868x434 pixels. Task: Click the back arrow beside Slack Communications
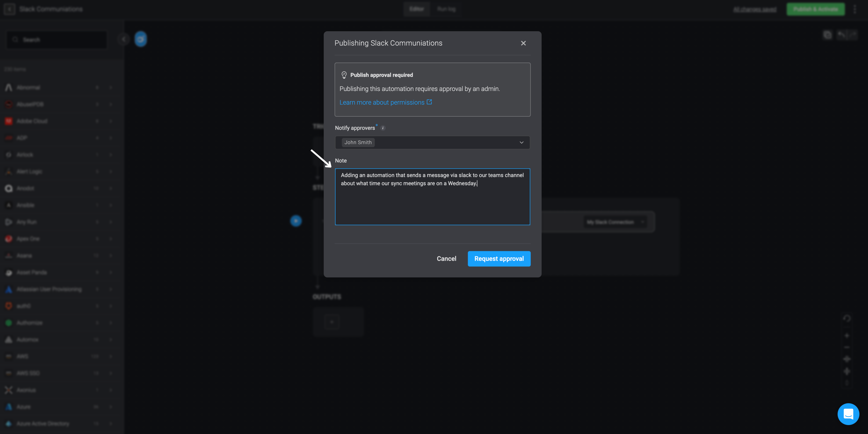point(9,9)
